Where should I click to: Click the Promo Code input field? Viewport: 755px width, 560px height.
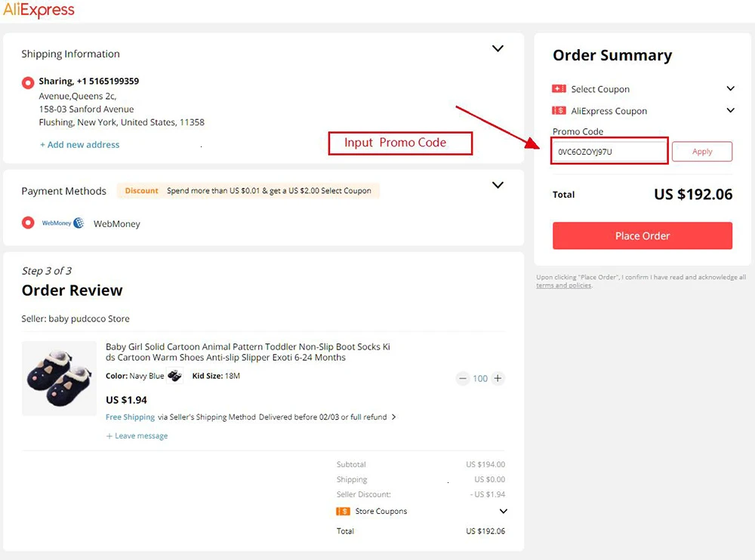(609, 151)
